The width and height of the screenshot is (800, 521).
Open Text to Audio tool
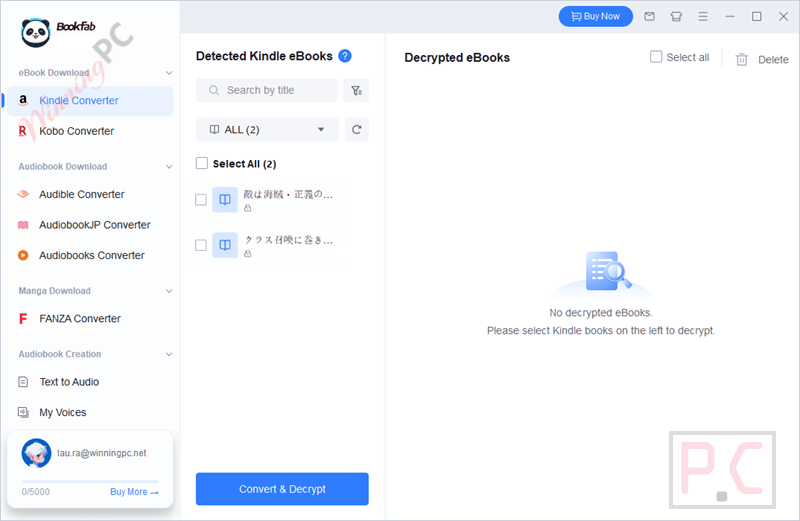90,382
